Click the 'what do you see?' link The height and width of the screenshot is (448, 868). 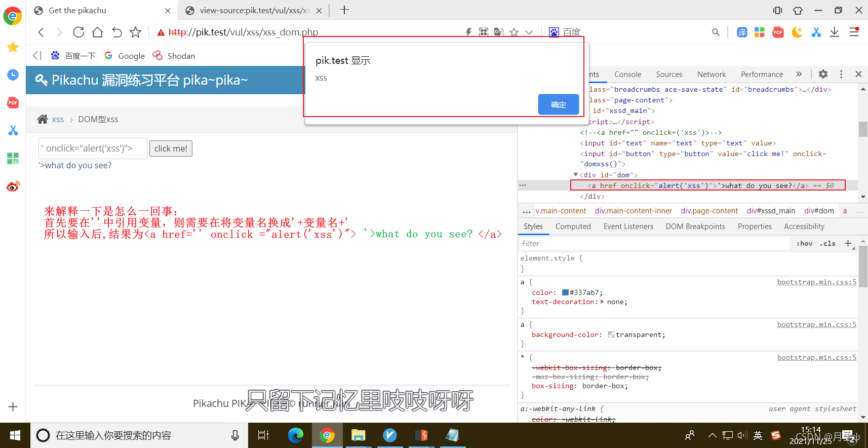[x=75, y=165]
